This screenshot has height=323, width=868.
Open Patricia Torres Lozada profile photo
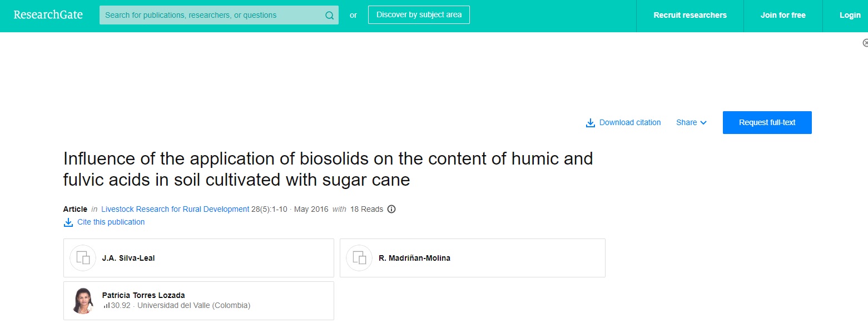(x=83, y=301)
